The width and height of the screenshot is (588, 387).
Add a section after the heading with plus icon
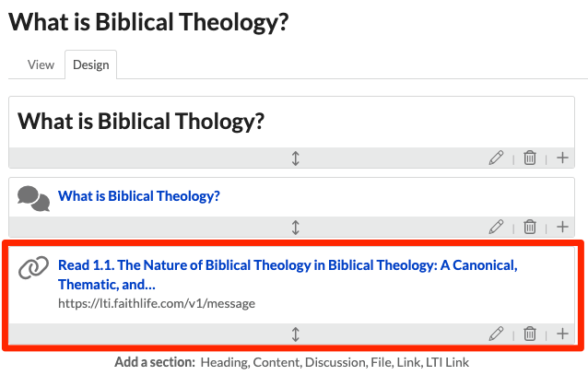point(562,158)
